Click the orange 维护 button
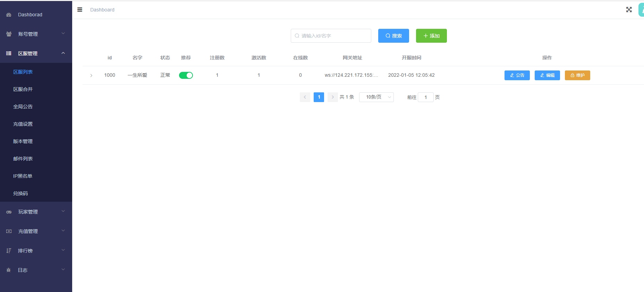The image size is (644, 292). 577,75
